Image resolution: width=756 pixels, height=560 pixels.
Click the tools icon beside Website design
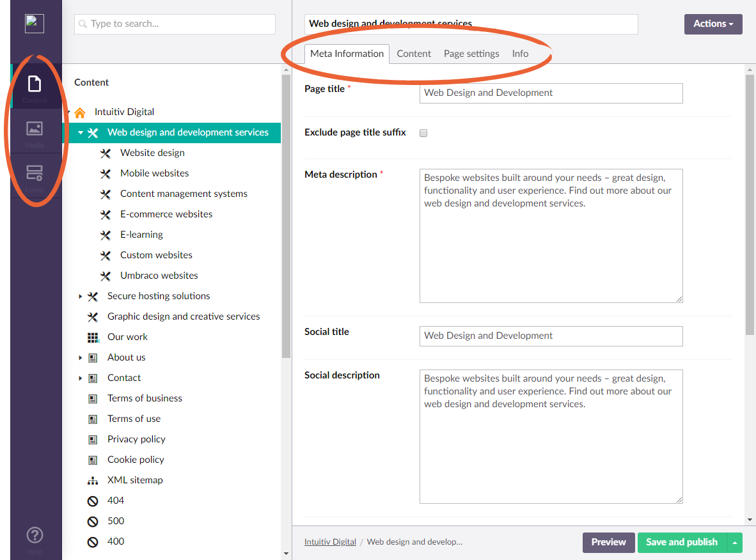click(x=105, y=153)
